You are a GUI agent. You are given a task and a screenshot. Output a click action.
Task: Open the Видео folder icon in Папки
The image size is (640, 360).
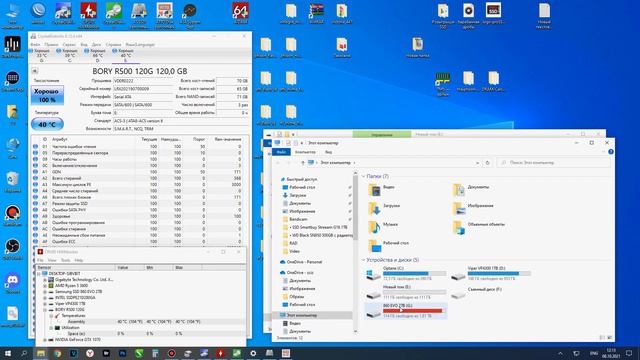pyautogui.click(x=374, y=189)
